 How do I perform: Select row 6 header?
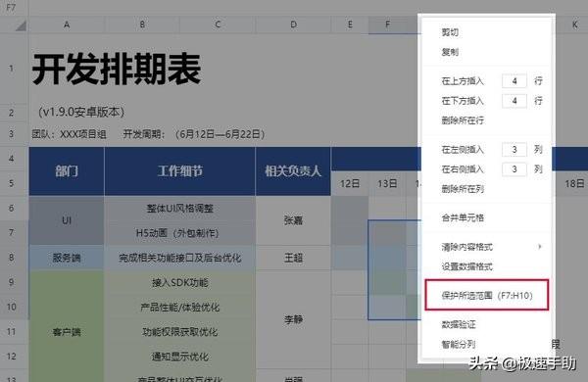pyautogui.click(x=11, y=208)
